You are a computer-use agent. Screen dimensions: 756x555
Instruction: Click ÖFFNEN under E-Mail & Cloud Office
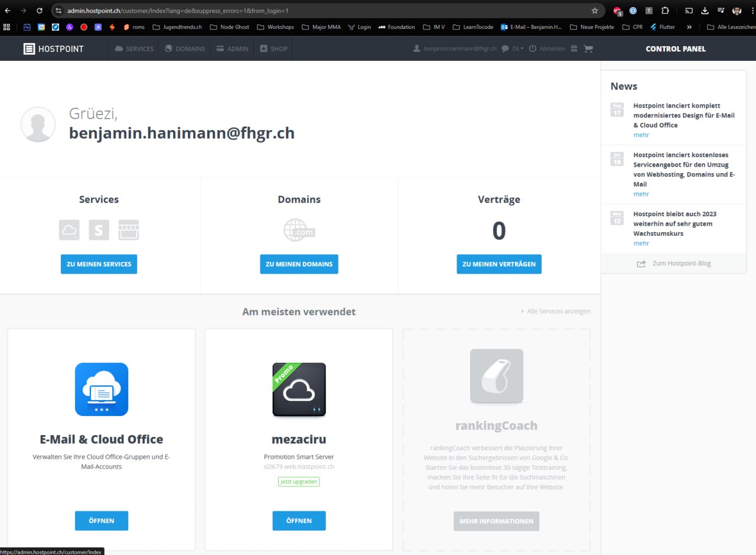(102, 521)
